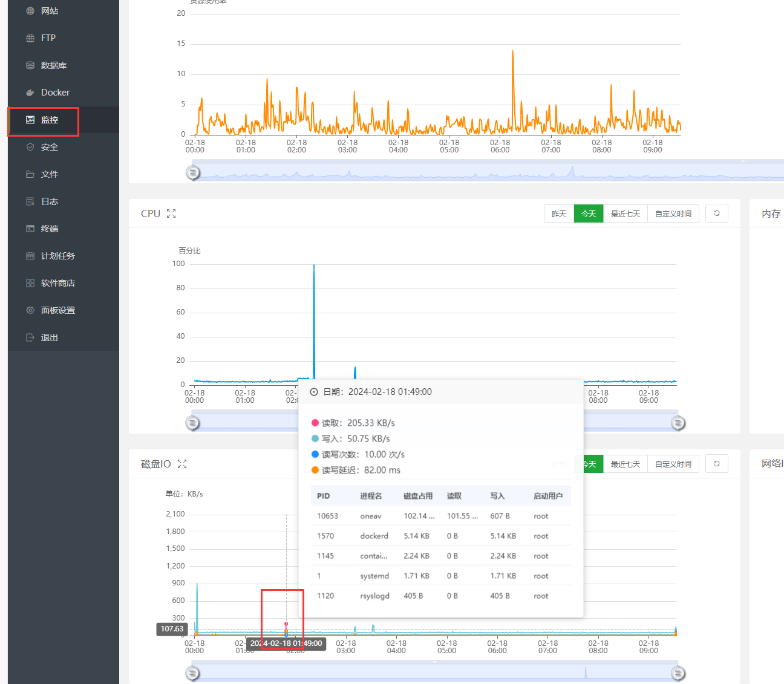This screenshot has height=684, width=784.
Task: Select 最近七天 for the CPU chart
Action: 626,213
